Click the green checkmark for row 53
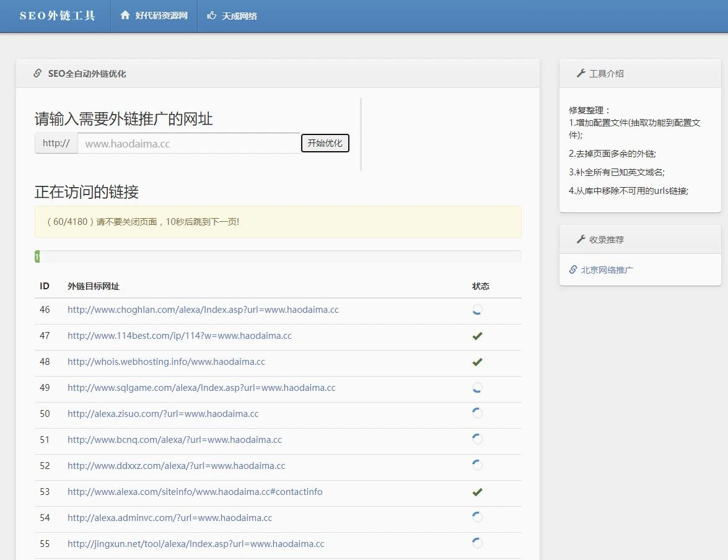Screen dimensions: 728x560 [477, 492]
